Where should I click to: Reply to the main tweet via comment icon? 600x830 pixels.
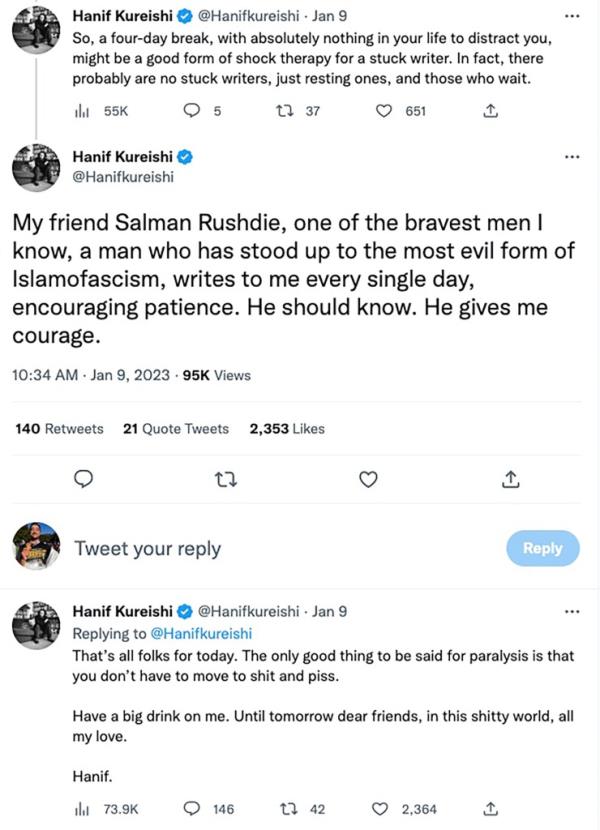[x=85, y=480]
